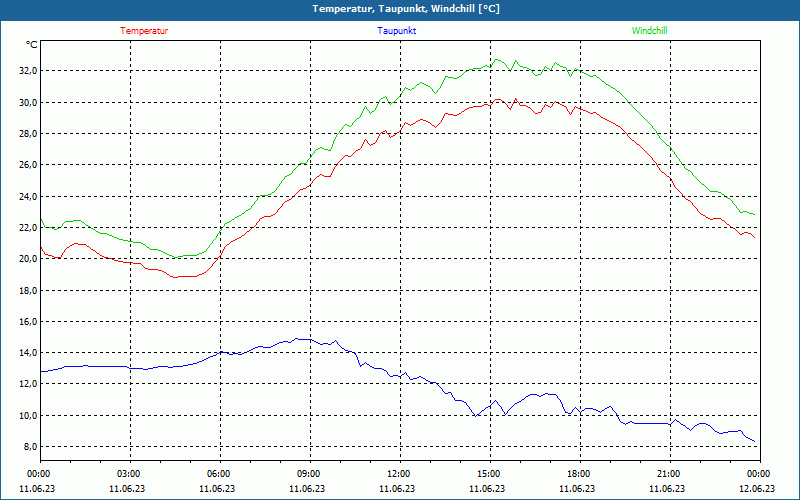Click the 16,0 y-axis value
Image resolution: width=800 pixels, height=500 pixels.
pos(28,321)
